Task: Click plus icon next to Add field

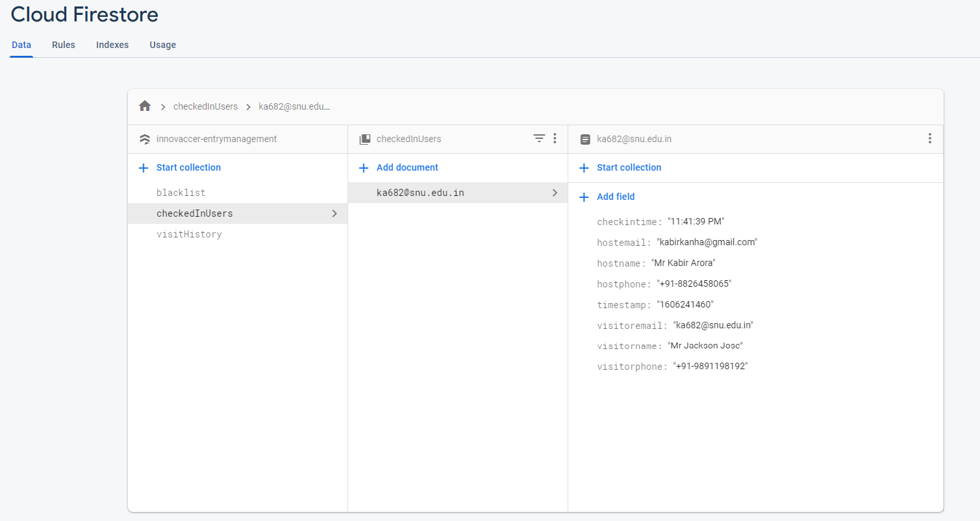Action: coord(584,197)
